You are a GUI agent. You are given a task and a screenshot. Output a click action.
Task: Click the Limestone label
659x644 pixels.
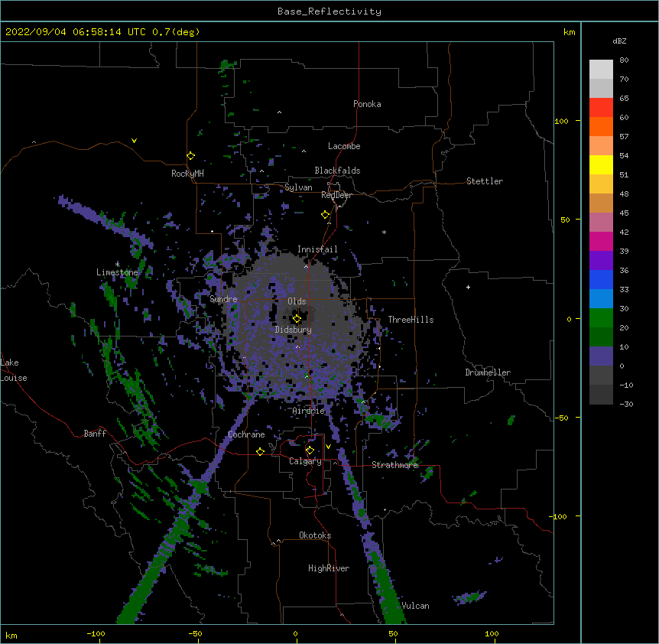[x=117, y=272]
